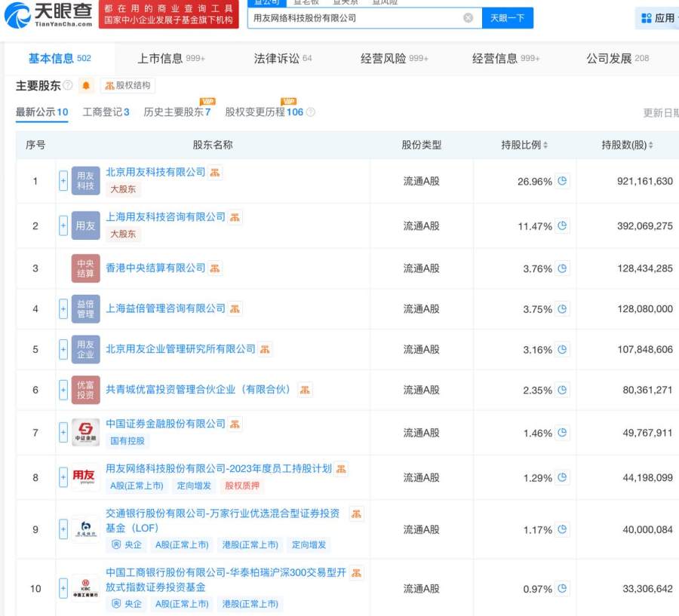Screen dimensions: 679x616
Task: Open the 法律诉讼 tab
Action: click(283, 58)
